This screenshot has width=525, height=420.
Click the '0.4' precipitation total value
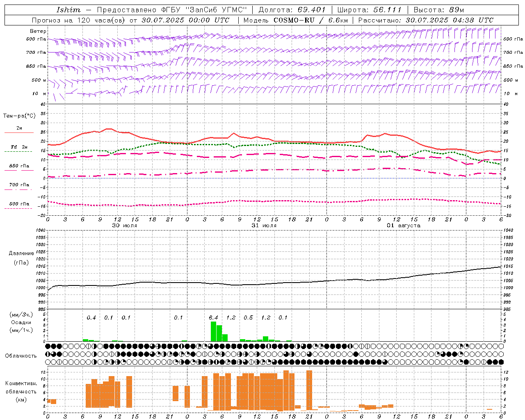coord(91,317)
